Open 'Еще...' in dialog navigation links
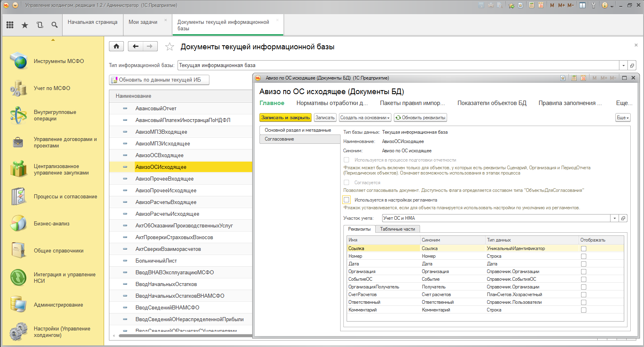 (624, 103)
